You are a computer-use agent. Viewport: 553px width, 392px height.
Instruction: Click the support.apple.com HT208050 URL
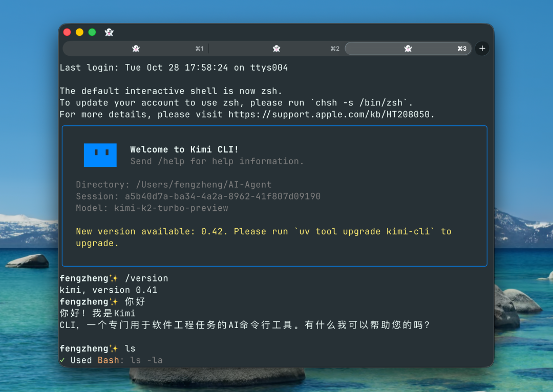point(329,114)
